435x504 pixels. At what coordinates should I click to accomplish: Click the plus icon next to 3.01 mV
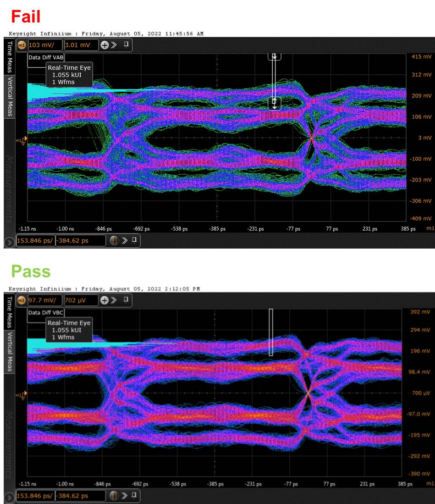click(x=105, y=45)
